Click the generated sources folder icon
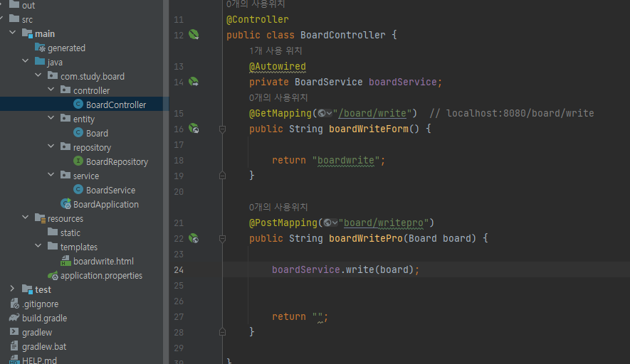The height and width of the screenshot is (364, 630). pos(40,48)
